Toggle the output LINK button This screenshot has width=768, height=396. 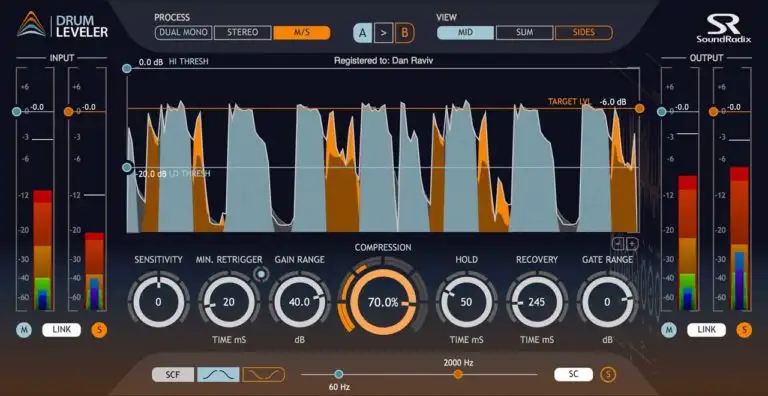coord(706,330)
